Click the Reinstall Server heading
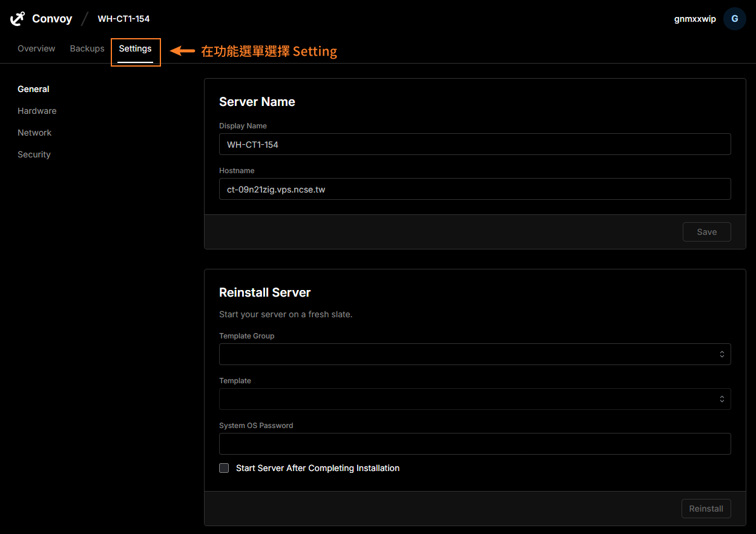The image size is (756, 534). [265, 292]
